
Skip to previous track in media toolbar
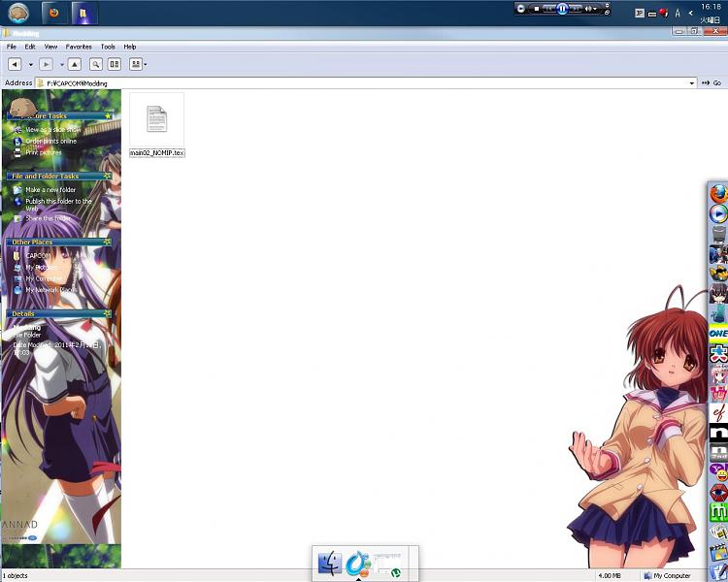point(548,9)
